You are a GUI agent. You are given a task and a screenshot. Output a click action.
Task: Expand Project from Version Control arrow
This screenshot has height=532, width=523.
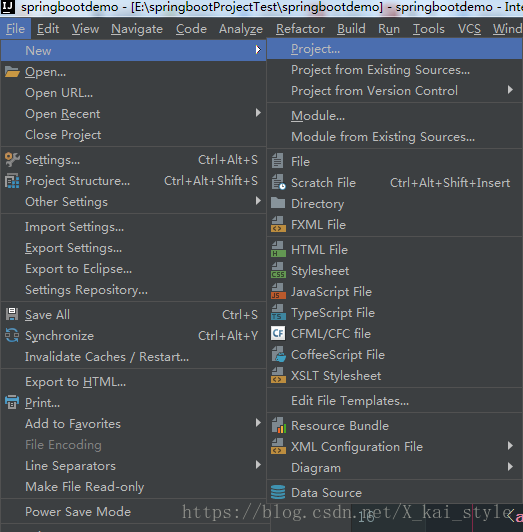[x=510, y=90]
